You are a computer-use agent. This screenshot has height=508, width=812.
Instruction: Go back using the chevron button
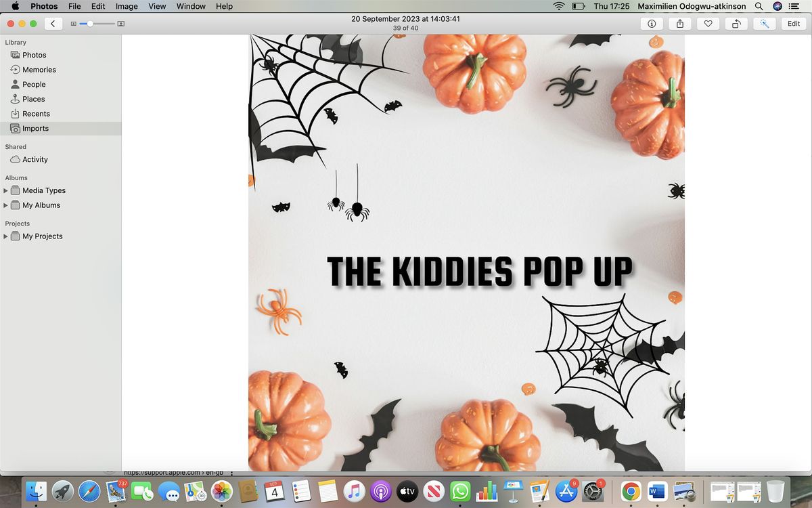[x=53, y=24]
